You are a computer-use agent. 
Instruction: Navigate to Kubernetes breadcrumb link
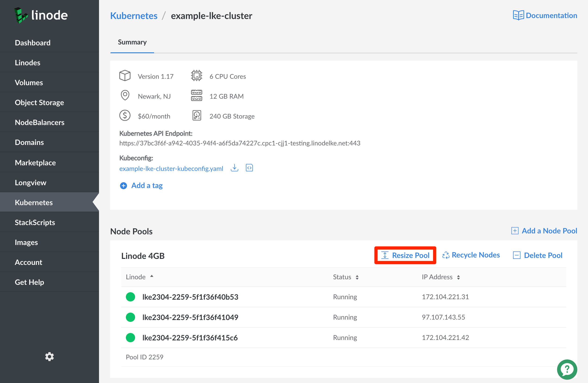(x=134, y=16)
